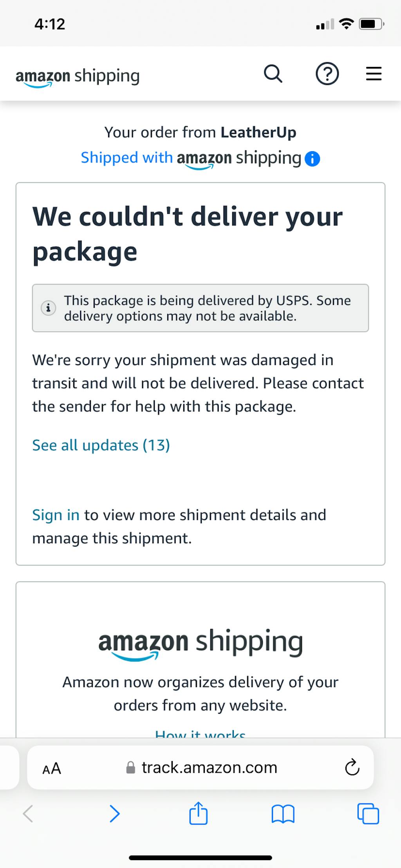Open the Safari tabs overview icon
The image size is (401, 868).
tap(368, 814)
